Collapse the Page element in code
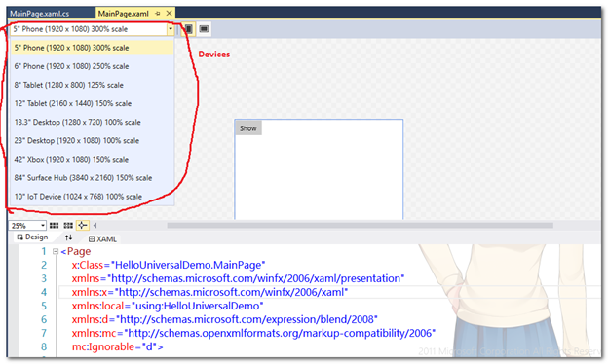This screenshot has height=364, width=608. point(56,252)
